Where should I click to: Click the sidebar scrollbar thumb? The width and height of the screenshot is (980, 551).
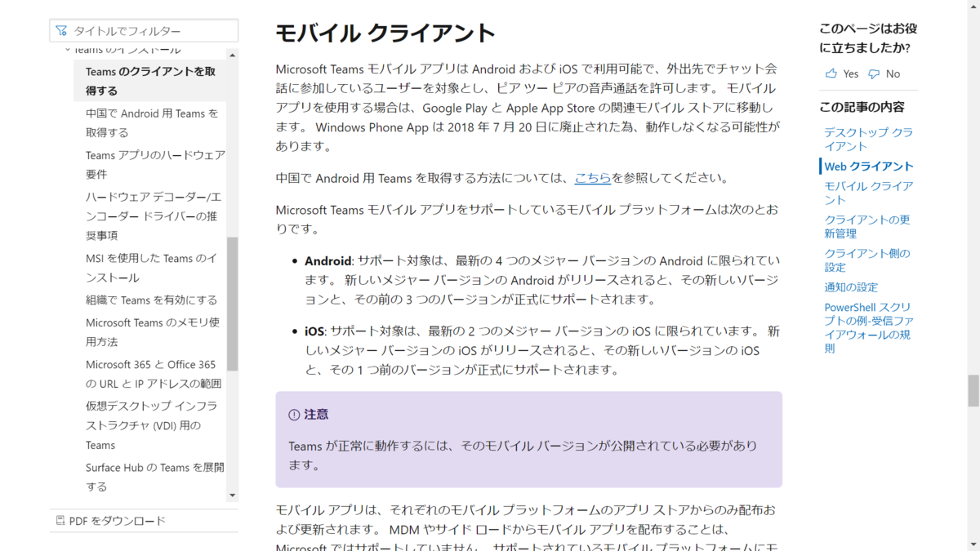click(x=233, y=304)
